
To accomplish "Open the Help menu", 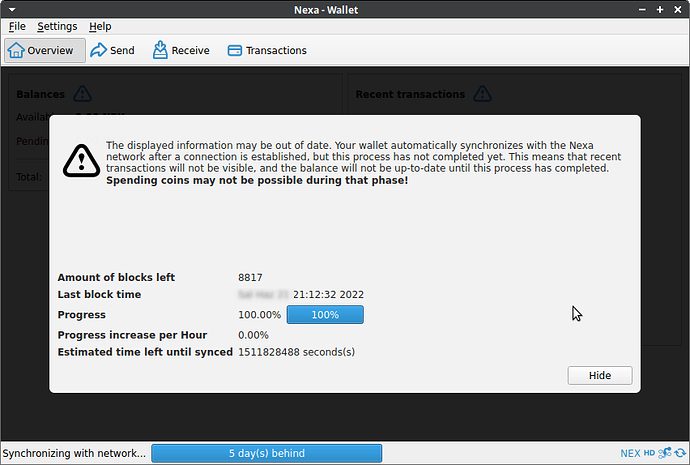I will [100, 26].
